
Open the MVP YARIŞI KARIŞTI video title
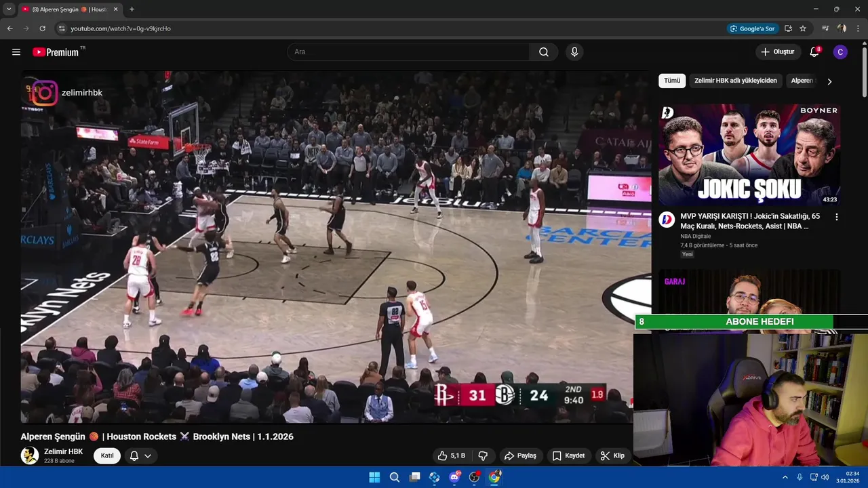pyautogui.click(x=750, y=221)
